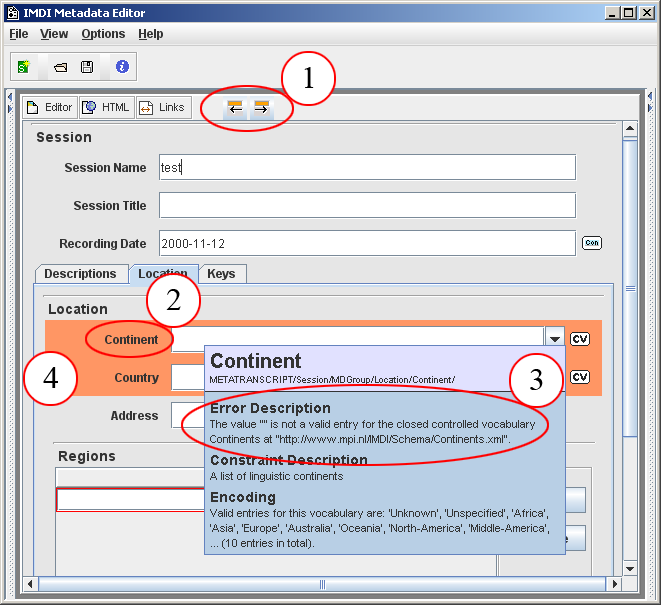Open the File menu
Viewport: 661px width, 605px height.
point(19,34)
